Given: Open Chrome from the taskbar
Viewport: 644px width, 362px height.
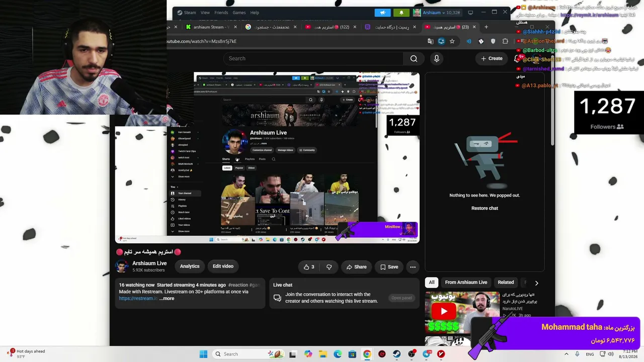Looking at the screenshot, I should click(367, 354).
